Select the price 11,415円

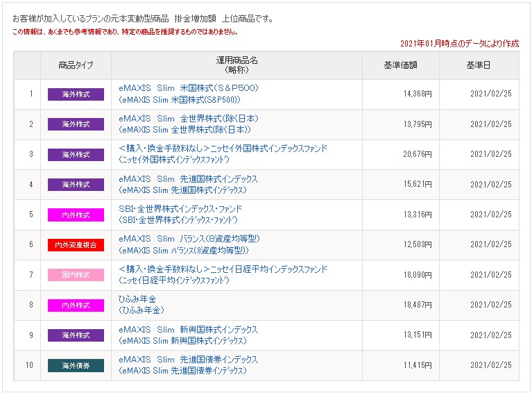418,365
